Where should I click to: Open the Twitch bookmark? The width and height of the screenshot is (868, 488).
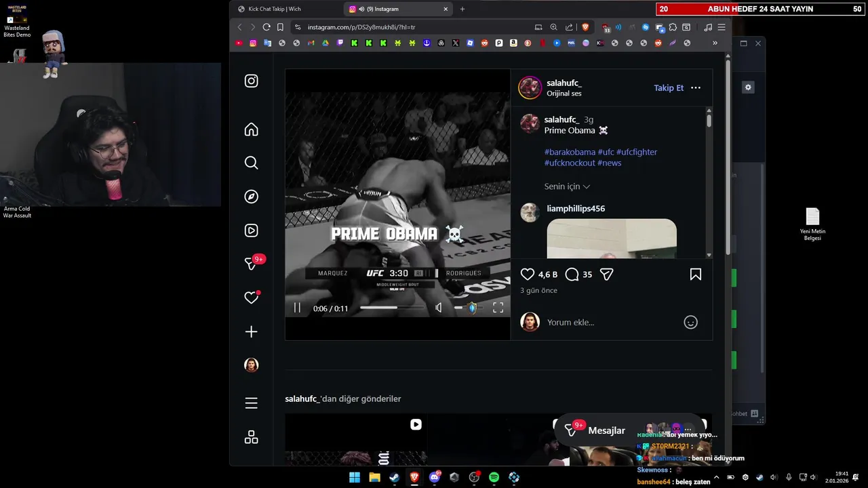[340, 43]
